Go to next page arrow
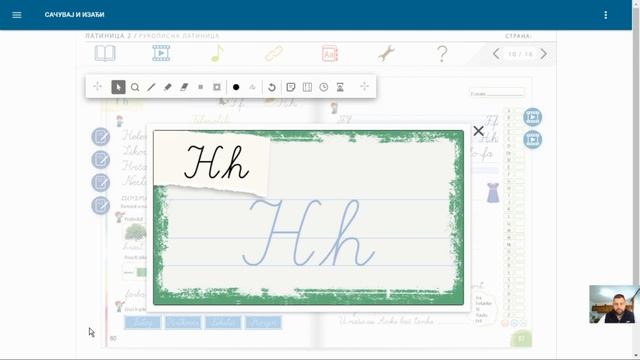The width and height of the screenshot is (640, 360). point(544,54)
